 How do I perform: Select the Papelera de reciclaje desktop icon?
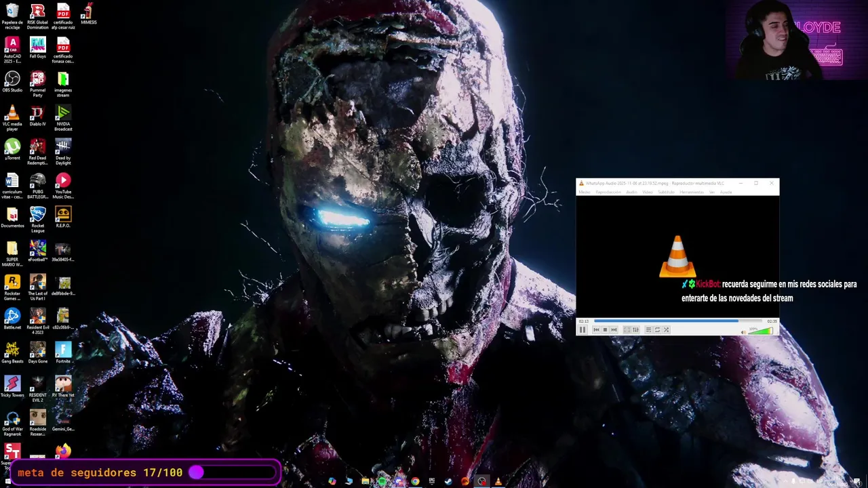(x=12, y=16)
